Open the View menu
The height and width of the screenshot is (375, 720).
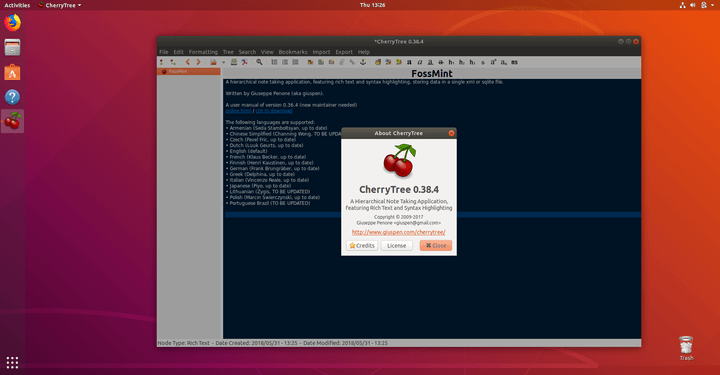267,52
